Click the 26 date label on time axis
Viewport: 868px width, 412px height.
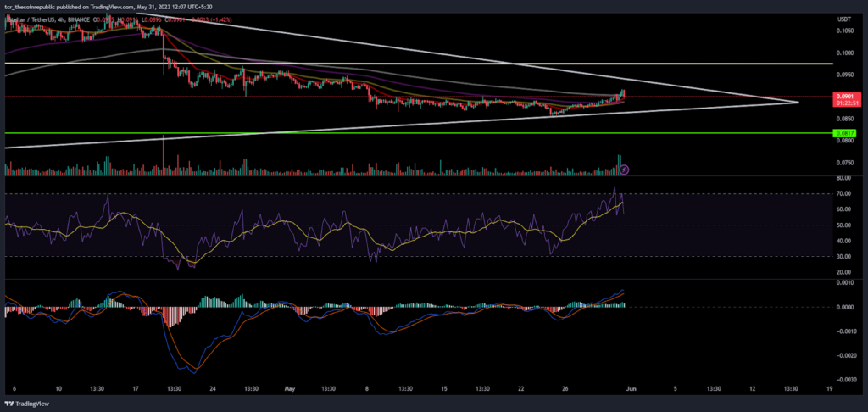565,389
